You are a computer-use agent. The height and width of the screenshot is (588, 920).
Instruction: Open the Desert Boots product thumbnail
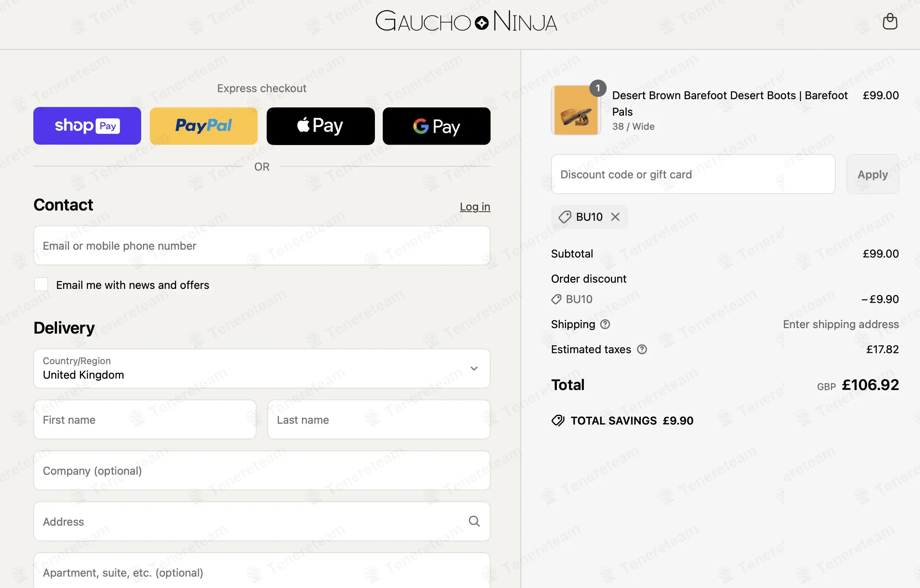tap(576, 110)
